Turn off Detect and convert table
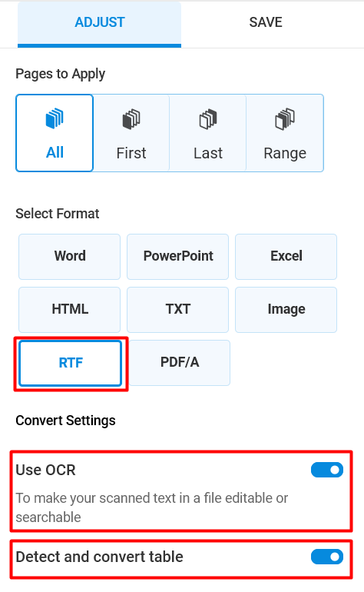Image resolution: width=364 pixels, height=592 pixels. [327, 557]
